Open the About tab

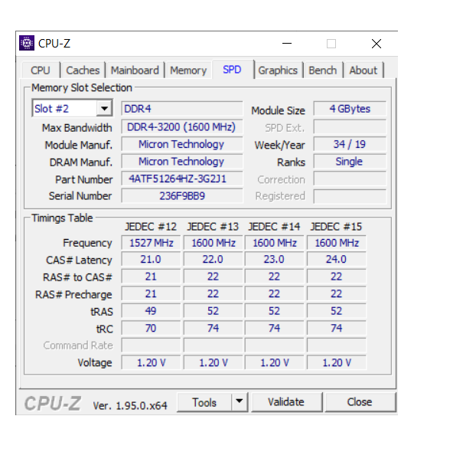(363, 70)
